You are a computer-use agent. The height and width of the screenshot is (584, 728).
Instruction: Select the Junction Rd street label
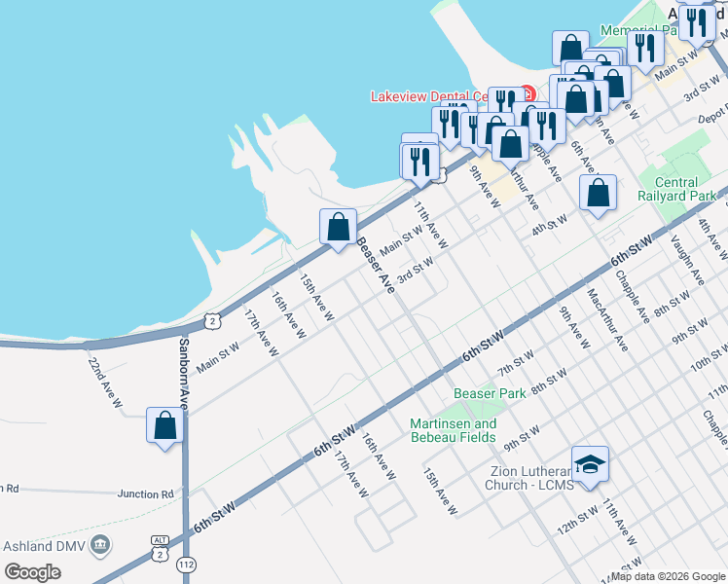(x=145, y=493)
